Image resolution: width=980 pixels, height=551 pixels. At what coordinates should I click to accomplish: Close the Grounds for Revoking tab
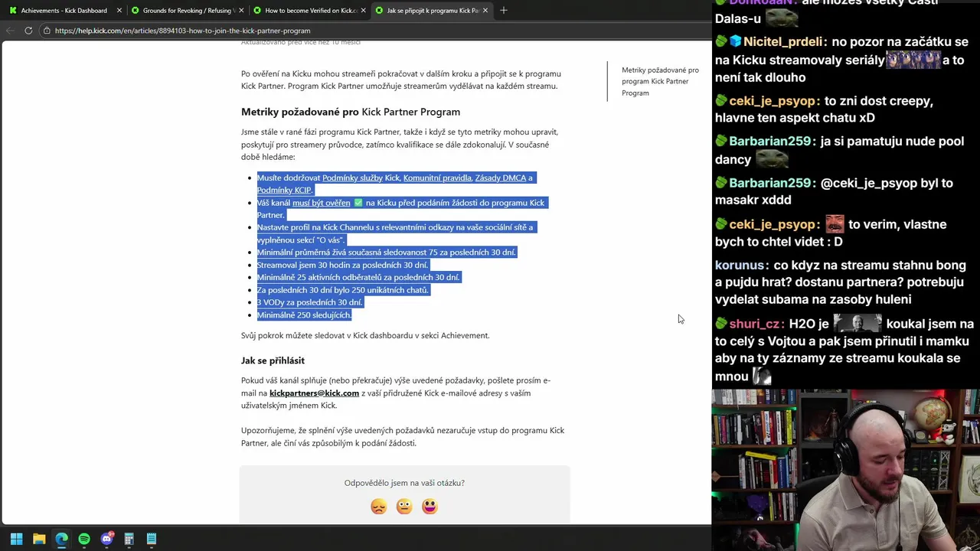pos(241,11)
